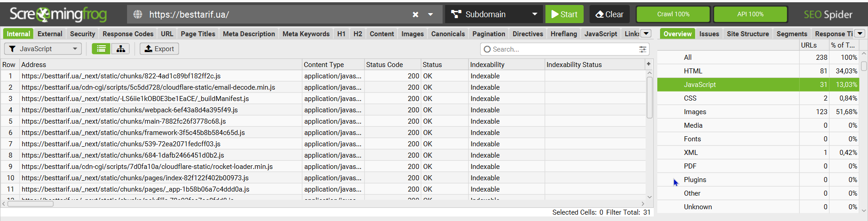Expand the URL history dropdown arrow
This screenshot has height=221, width=868.
coord(430,14)
